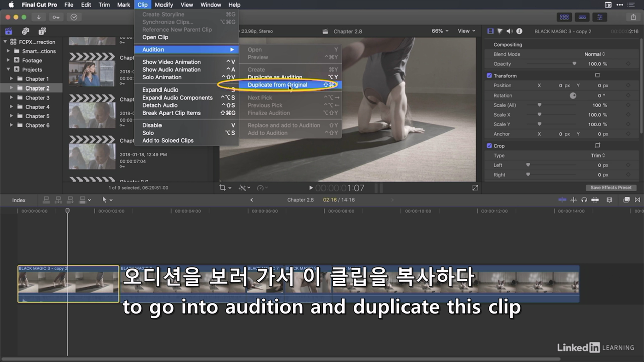Open the Modify menu in menu bar
644x362 pixels.
(164, 5)
